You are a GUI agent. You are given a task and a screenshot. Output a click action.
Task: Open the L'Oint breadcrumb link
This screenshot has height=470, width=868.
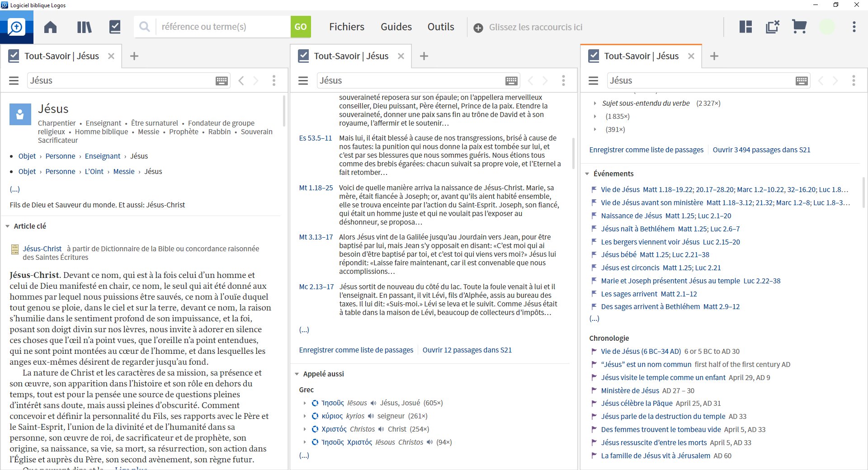coord(94,171)
